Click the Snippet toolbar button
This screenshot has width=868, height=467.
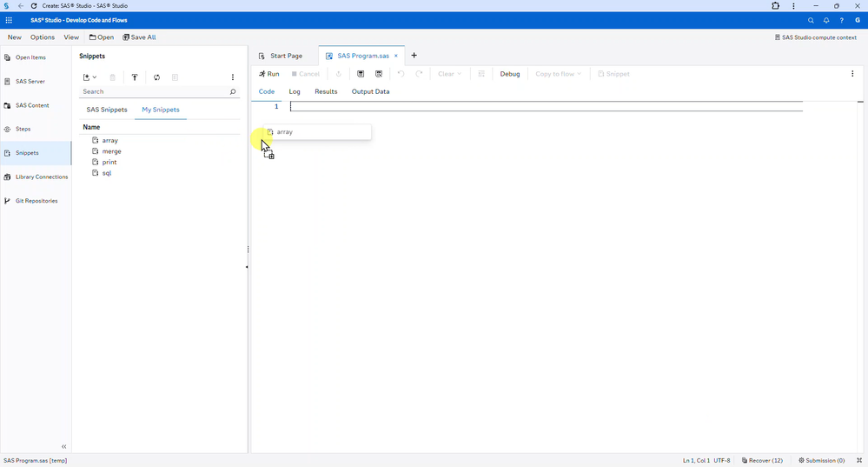coord(613,74)
